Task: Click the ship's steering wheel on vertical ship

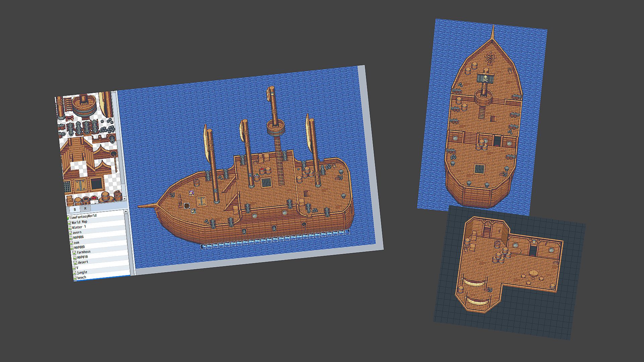Action: pyautogui.click(x=490, y=58)
